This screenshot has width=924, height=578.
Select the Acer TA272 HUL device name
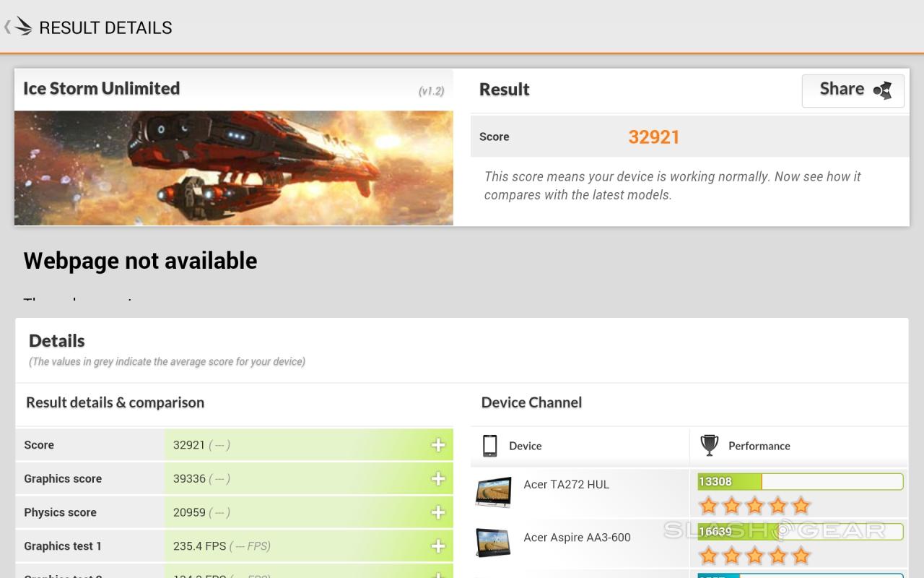(566, 485)
